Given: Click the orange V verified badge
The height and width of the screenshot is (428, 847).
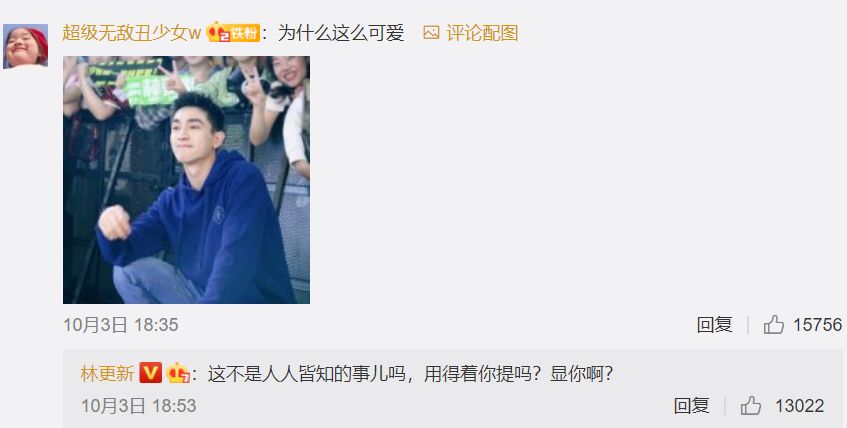Looking at the screenshot, I should (x=151, y=373).
